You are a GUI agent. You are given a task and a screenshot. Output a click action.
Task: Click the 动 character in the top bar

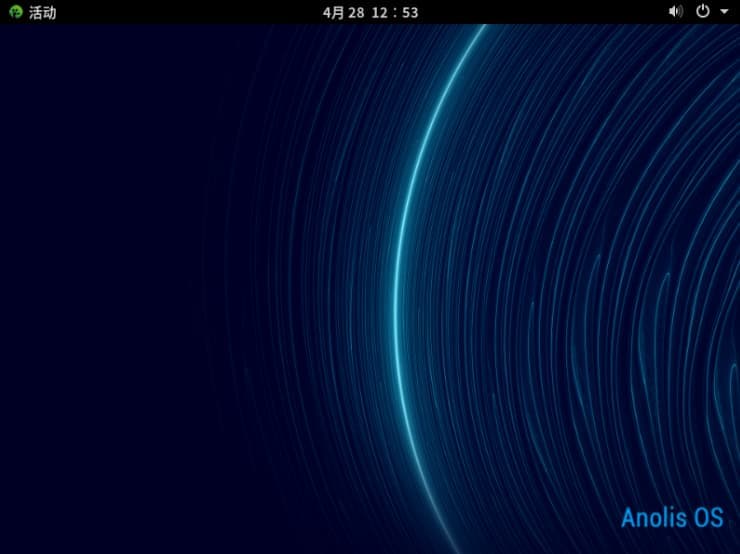point(50,13)
